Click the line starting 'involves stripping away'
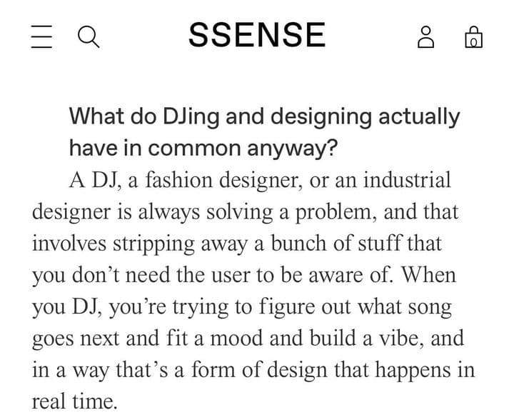The width and height of the screenshot is (514, 420). (236, 244)
